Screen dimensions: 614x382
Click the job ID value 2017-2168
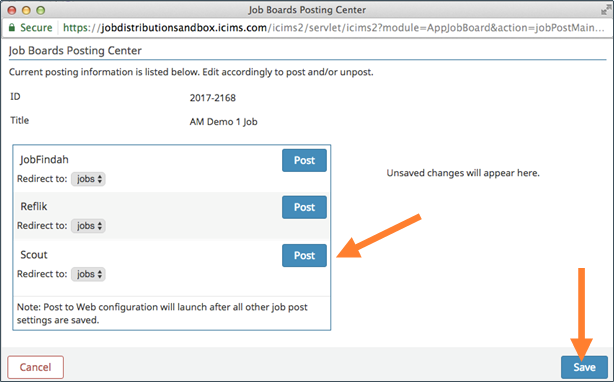[213, 98]
